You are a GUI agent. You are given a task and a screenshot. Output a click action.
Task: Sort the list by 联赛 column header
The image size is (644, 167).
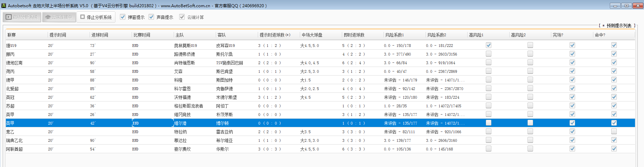[x=12, y=35]
